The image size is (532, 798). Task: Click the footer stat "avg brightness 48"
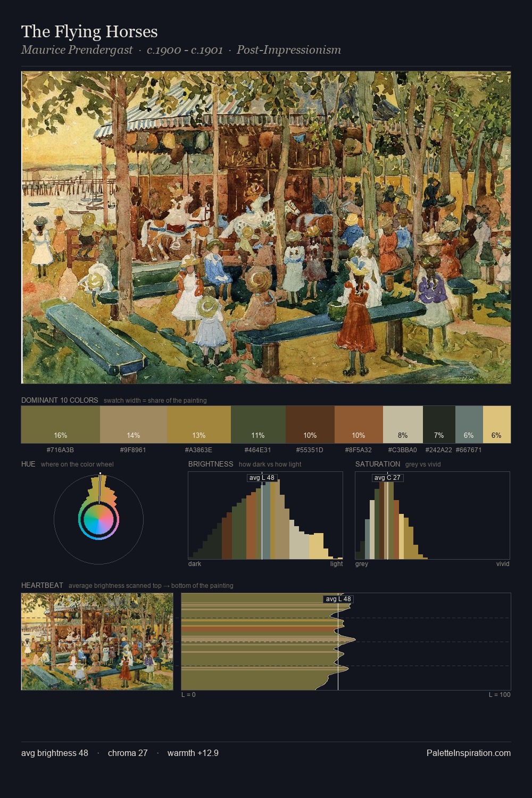[x=55, y=753]
